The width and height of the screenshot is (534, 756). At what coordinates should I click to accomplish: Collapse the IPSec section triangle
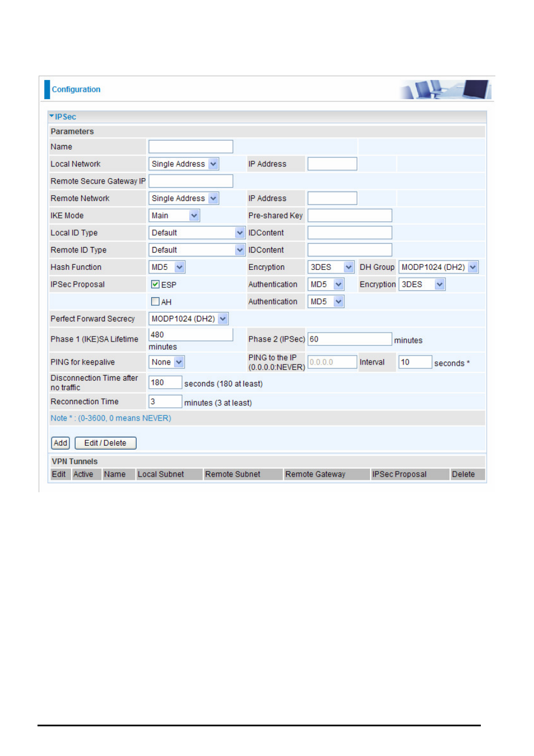51,116
